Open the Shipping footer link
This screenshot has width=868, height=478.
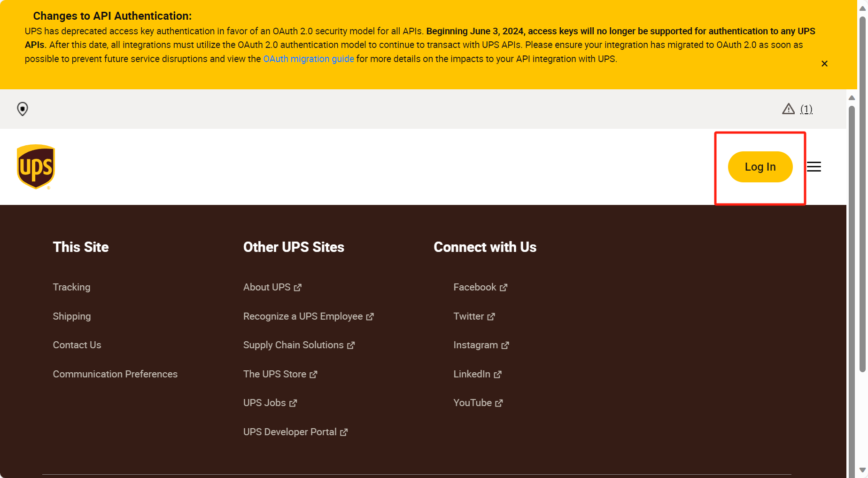(72, 316)
